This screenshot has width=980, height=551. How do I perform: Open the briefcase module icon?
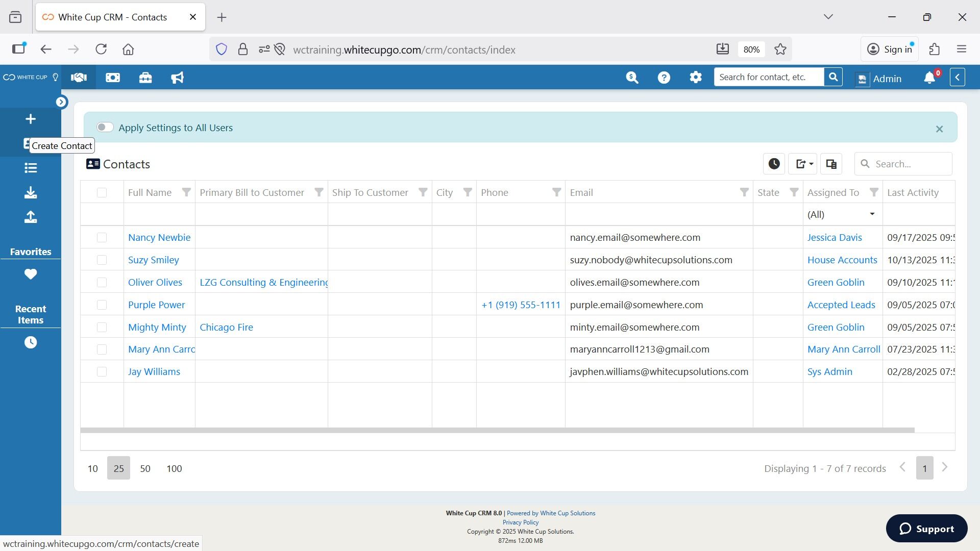click(145, 78)
